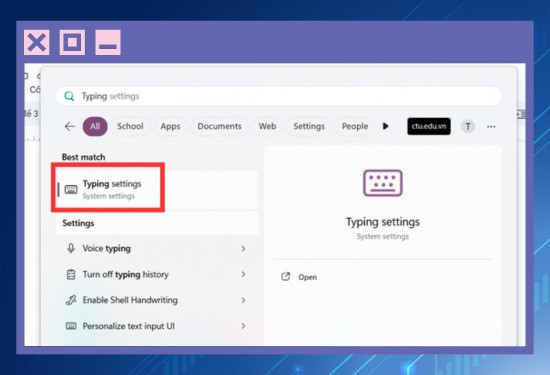Expand the Enable Shell Handwriting chevron
Screen dimensions: 550x375
click(243, 300)
